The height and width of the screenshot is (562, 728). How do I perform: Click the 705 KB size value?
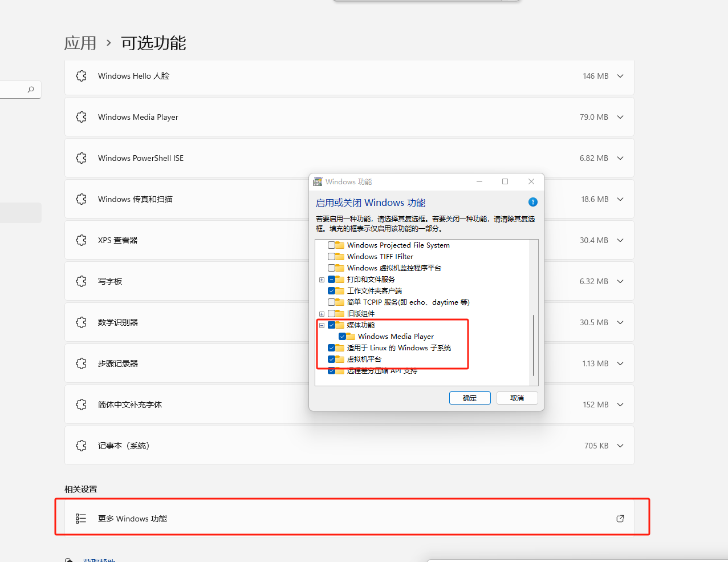pos(596,446)
